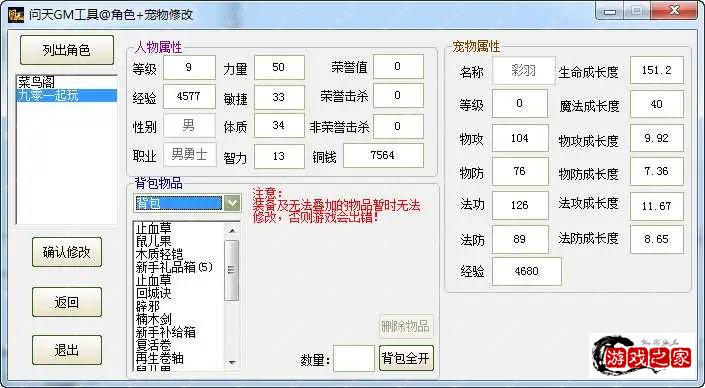Click the 背包 combo box field
Screen dimensions: 705x388
[178, 203]
